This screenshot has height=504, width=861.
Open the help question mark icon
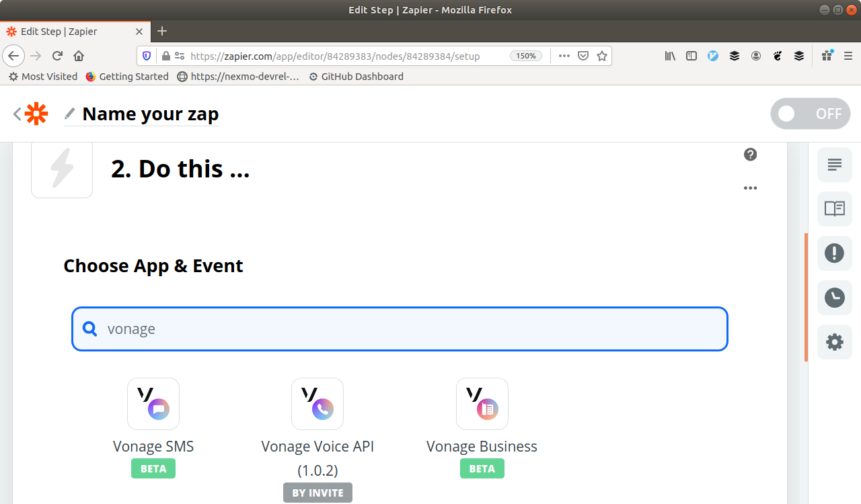click(x=751, y=155)
